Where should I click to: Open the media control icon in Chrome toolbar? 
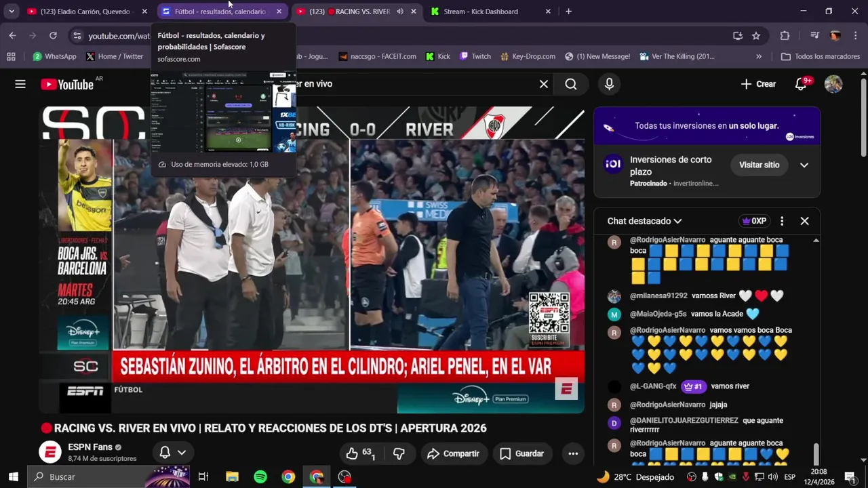[815, 36]
